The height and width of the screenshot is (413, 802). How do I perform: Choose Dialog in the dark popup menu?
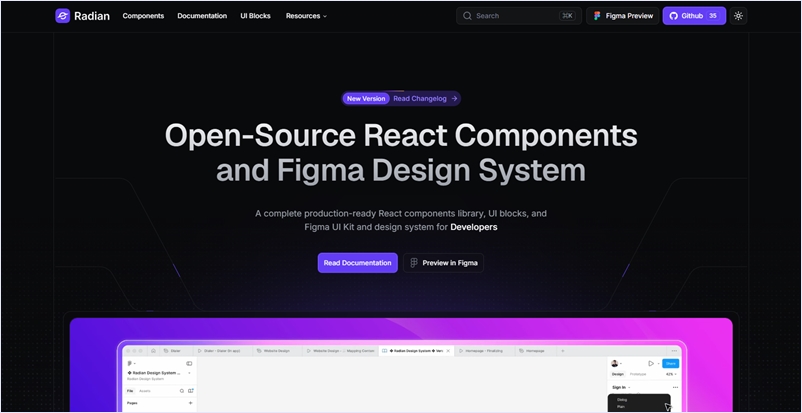[x=622, y=400]
